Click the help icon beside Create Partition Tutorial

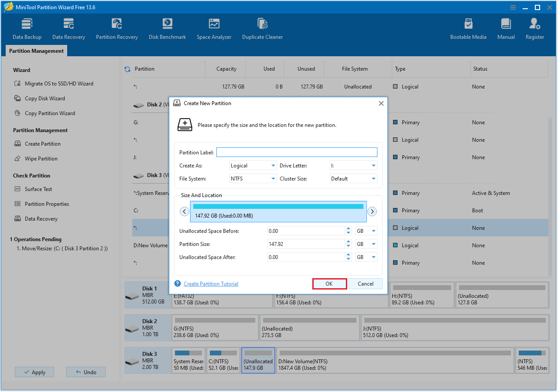(178, 283)
